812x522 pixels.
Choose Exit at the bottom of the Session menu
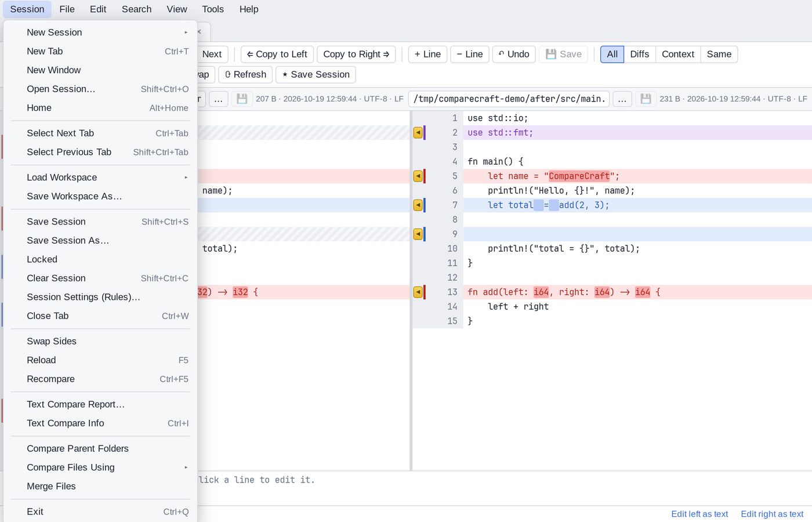[100, 512]
